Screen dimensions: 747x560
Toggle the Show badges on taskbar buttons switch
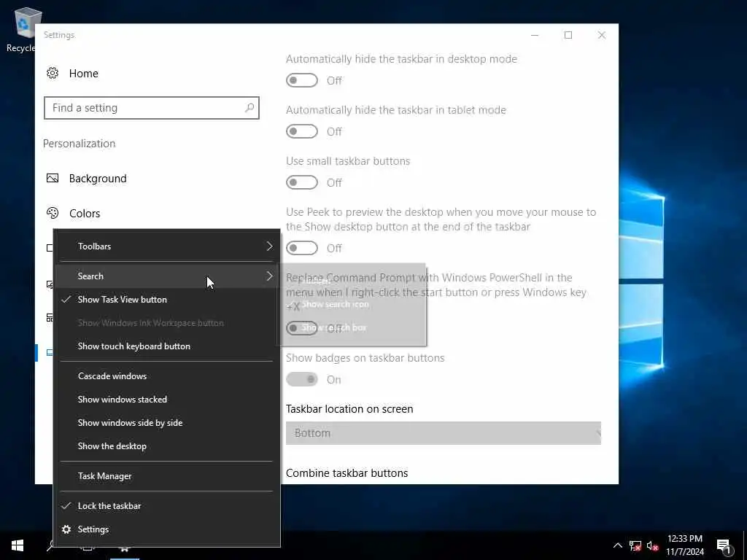pyautogui.click(x=301, y=379)
